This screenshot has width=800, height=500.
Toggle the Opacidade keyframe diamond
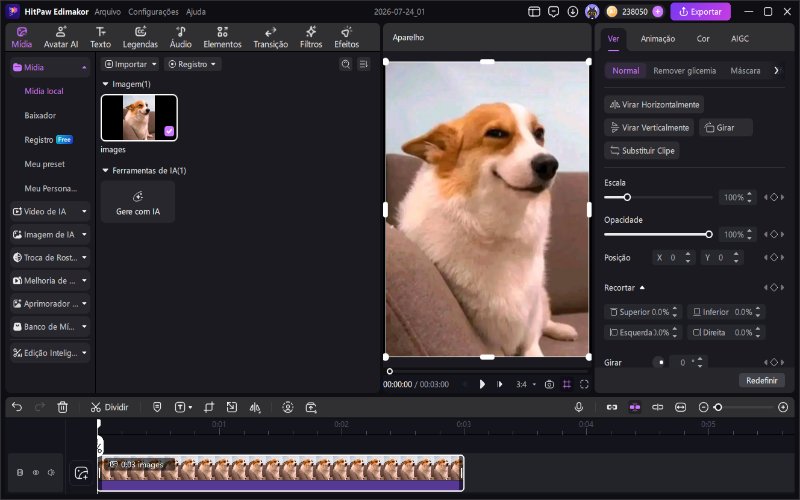click(774, 235)
